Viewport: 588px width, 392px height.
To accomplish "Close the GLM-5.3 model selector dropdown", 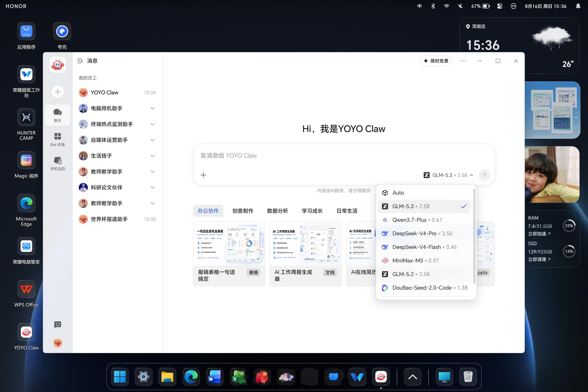I will (448, 175).
